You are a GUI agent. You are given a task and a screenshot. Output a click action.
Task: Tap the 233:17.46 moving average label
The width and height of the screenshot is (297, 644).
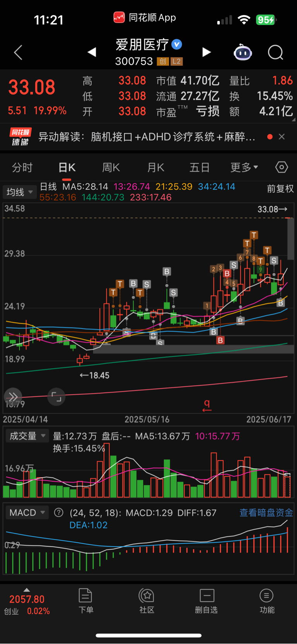coord(151,197)
